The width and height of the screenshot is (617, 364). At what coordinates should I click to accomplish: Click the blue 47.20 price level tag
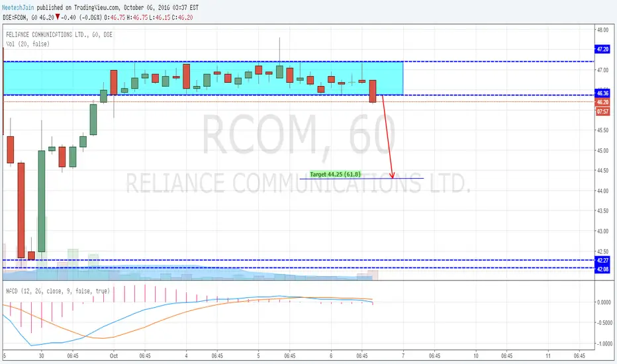[x=602, y=49]
